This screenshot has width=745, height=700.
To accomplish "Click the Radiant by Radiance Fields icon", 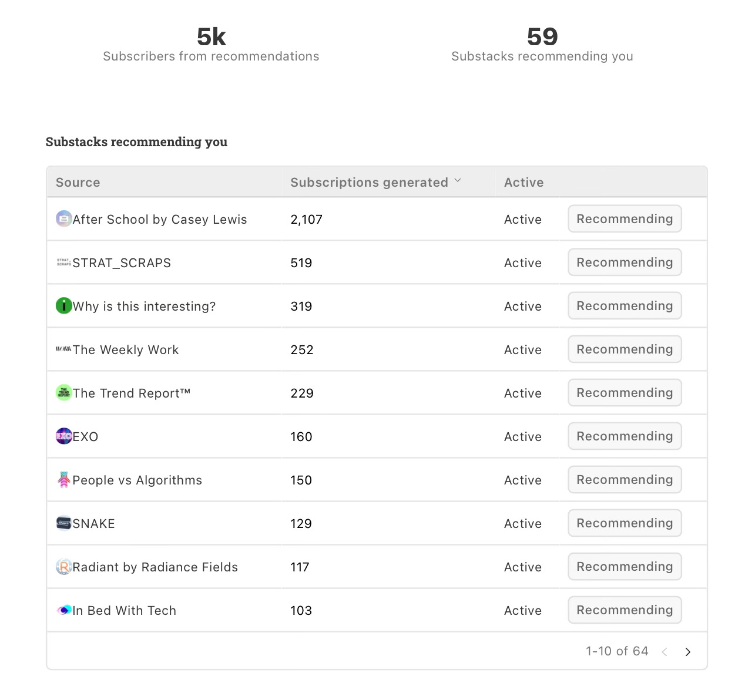I will click(63, 567).
